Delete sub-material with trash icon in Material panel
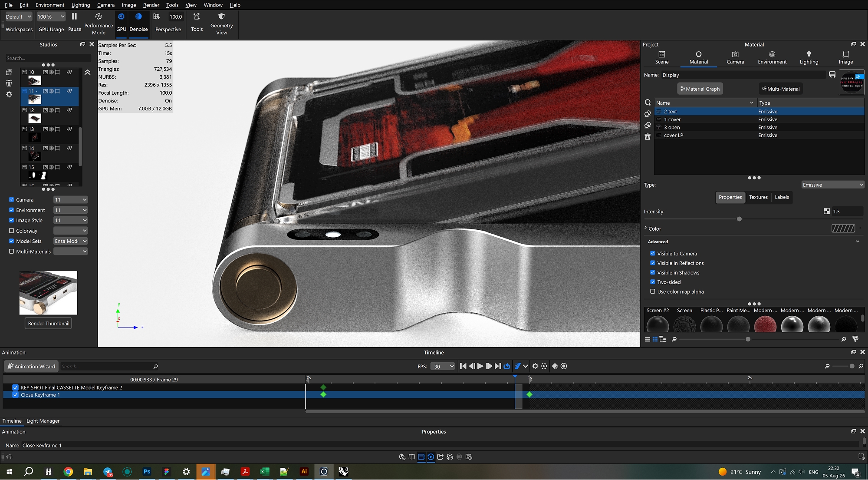Screen dimensions: 868x480 coord(648,137)
